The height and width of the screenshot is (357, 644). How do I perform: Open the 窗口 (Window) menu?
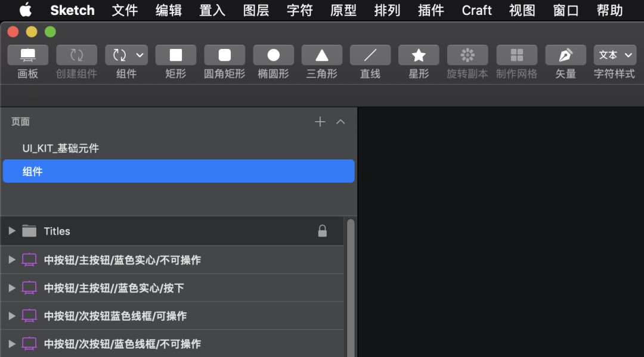tap(566, 10)
